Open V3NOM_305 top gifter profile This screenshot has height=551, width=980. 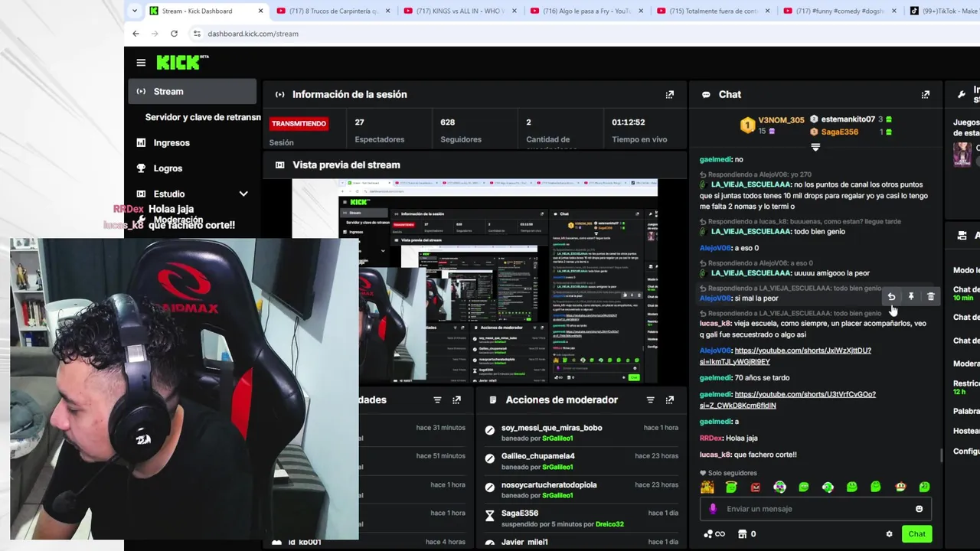[x=781, y=120]
